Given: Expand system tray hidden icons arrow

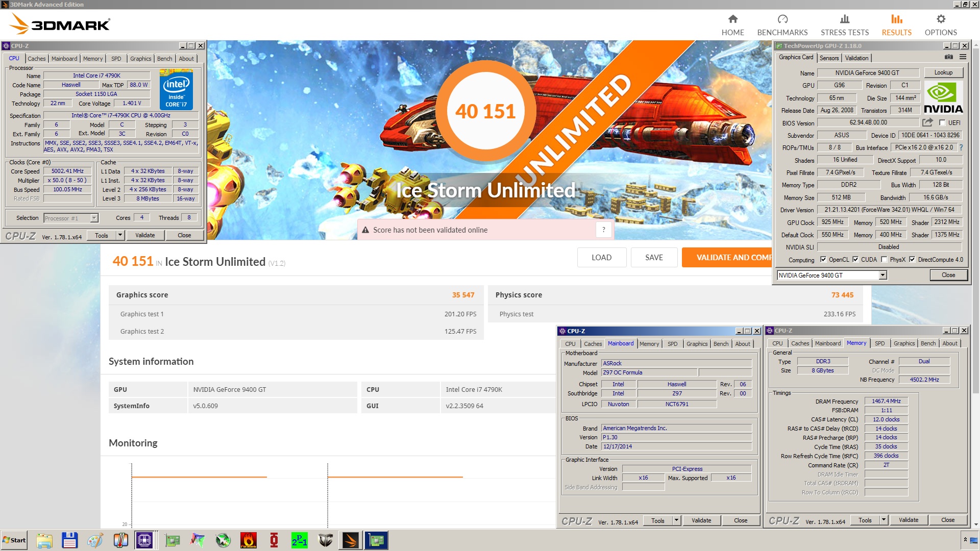Looking at the screenshot, I should [x=965, y=540].
